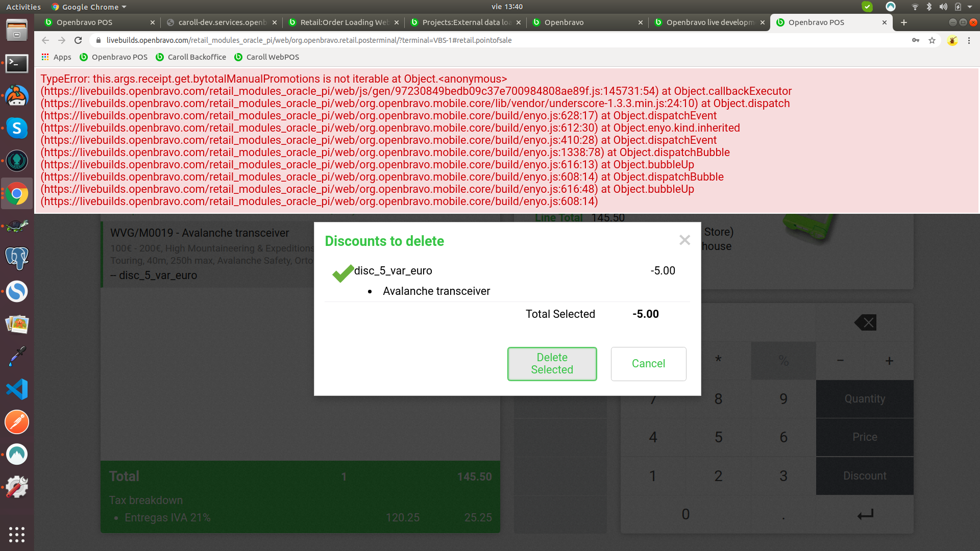Open pgAdmin elephant icon in dock
The width and height of the screenshot is (980, 551).
tap(17, 258)
